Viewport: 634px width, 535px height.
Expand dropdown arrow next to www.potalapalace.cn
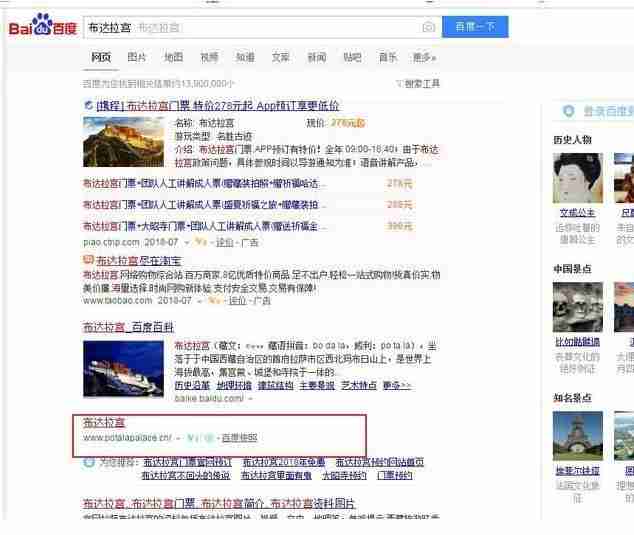click(x=178, y=438)
